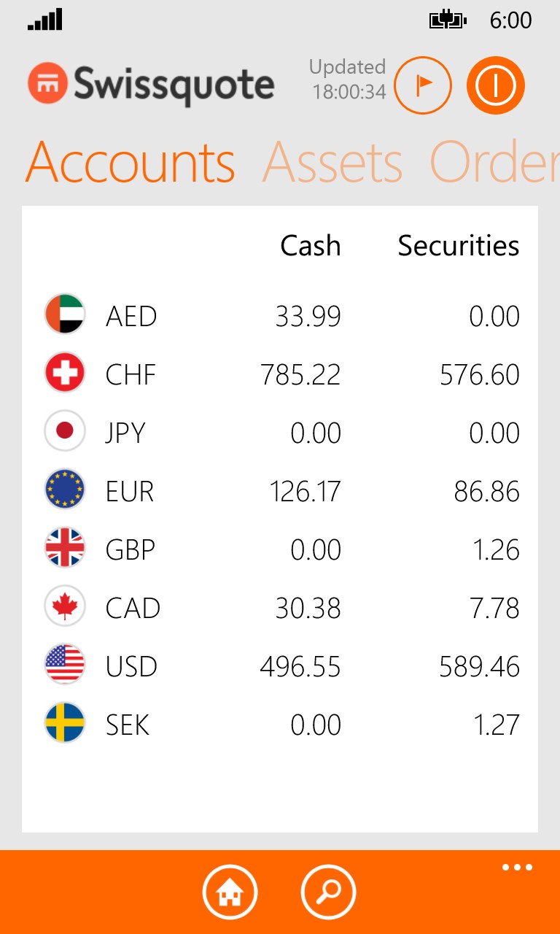This screenshot has width=560, height=934.
Task: Tap the Swiss flag CHF icon
Action: [65, 374]
